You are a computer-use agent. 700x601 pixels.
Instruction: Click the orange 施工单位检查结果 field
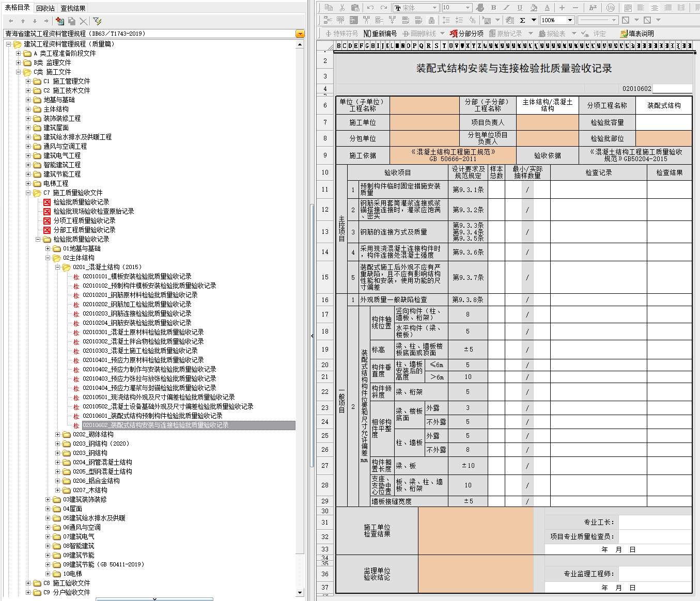pyautogui.click(x=475, y=531)
